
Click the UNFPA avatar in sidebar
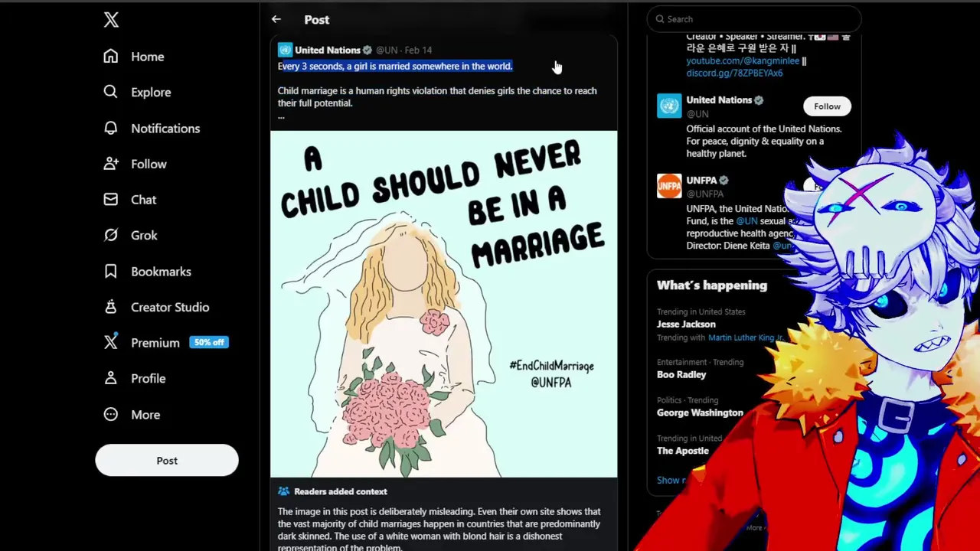669,186
